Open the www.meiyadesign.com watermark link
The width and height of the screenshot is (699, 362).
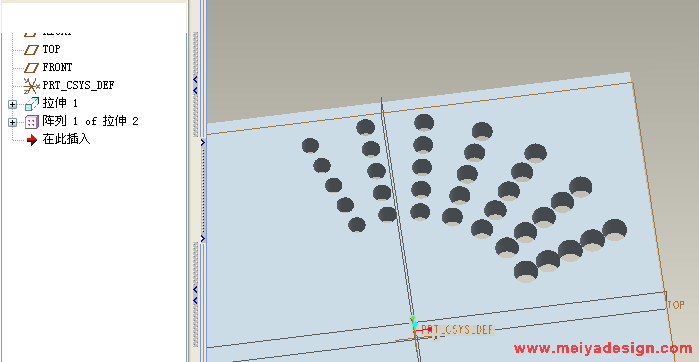603,349
